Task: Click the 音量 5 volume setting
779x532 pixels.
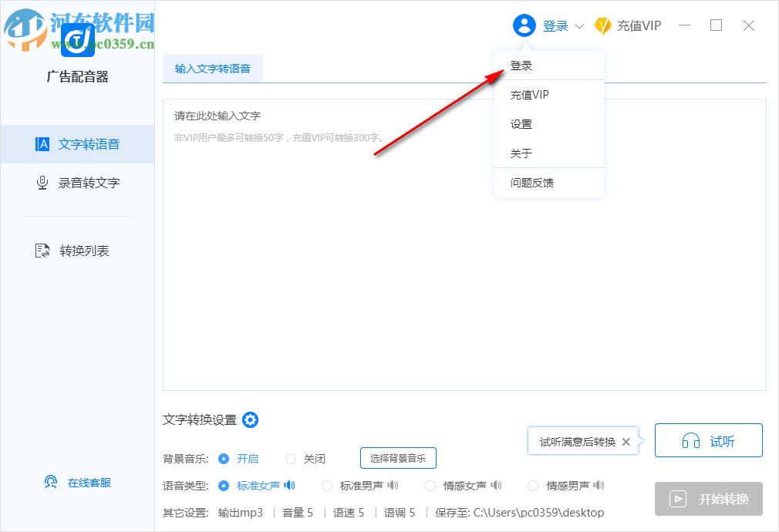Action: coord(298,512)
